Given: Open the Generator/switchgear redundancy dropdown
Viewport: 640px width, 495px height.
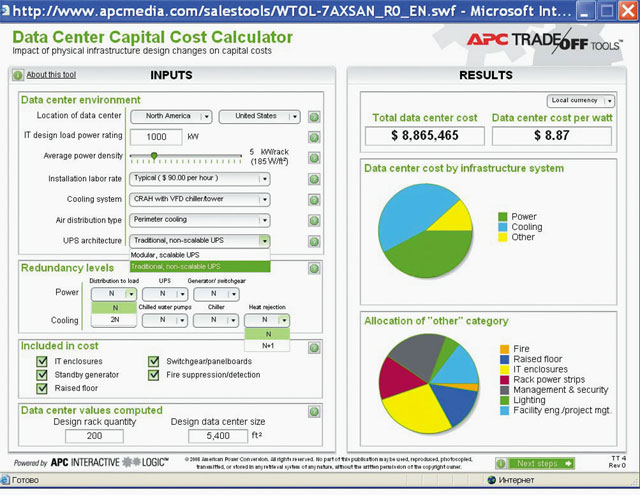Looking at the screenshot, I should tap(216, 294).
